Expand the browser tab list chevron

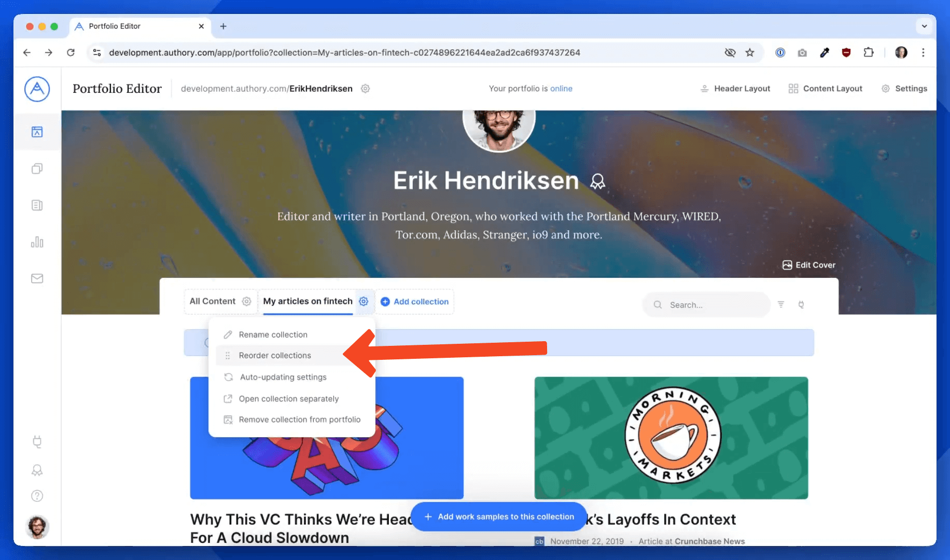[924, 26]
